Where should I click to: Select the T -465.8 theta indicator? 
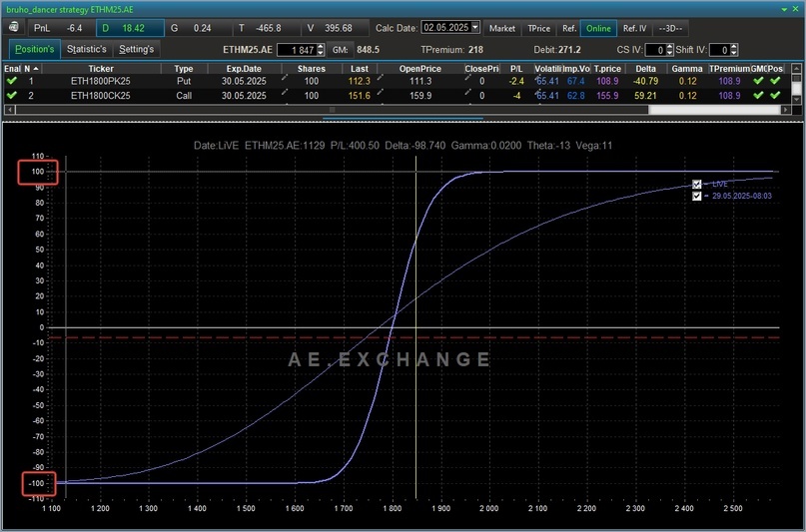267,28
